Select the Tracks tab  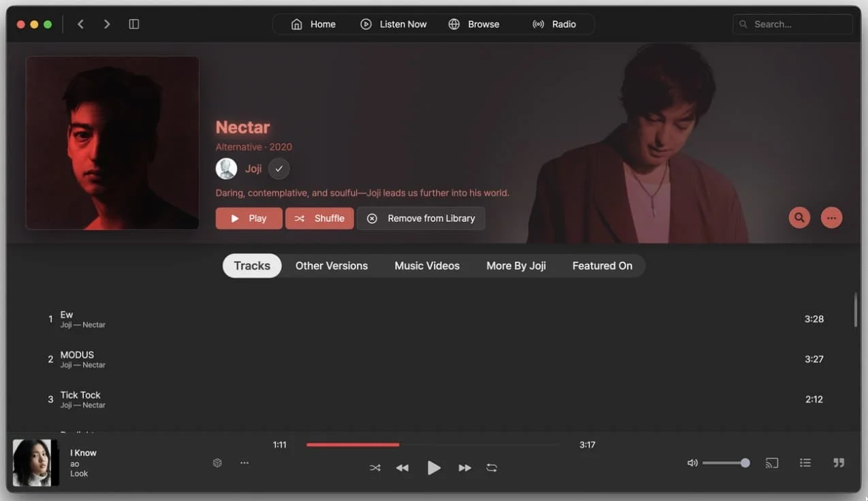252,265
